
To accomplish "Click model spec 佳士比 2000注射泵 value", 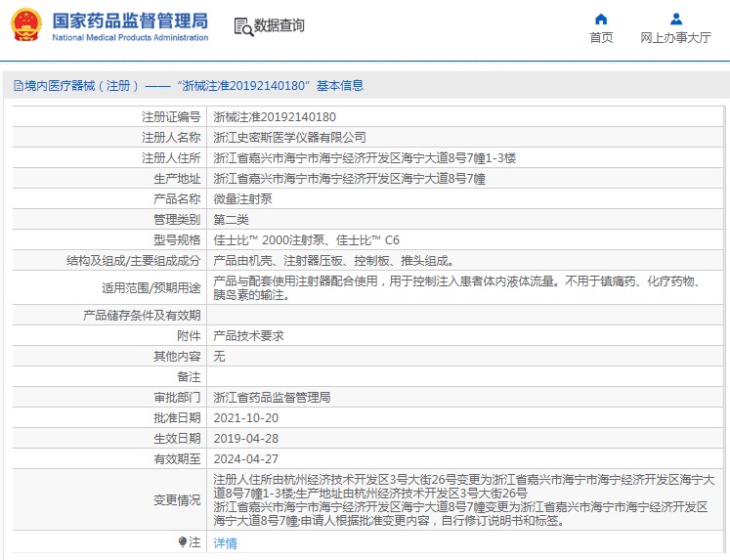I will pyautogui.click(x=306, y=240).
